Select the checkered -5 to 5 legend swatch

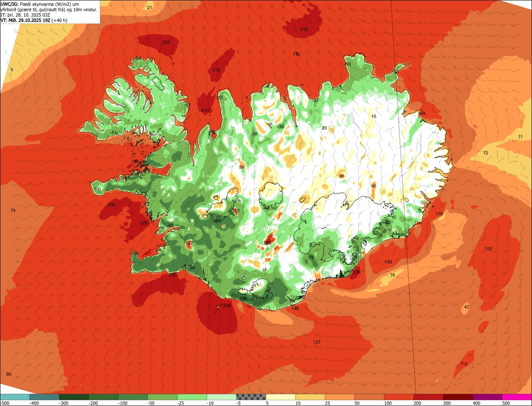[251, 397]
